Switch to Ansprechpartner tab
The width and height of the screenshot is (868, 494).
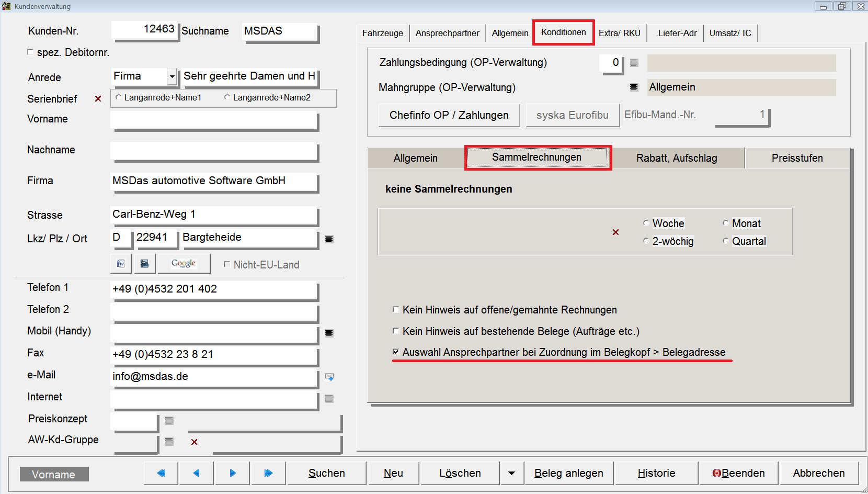point(448,33)
